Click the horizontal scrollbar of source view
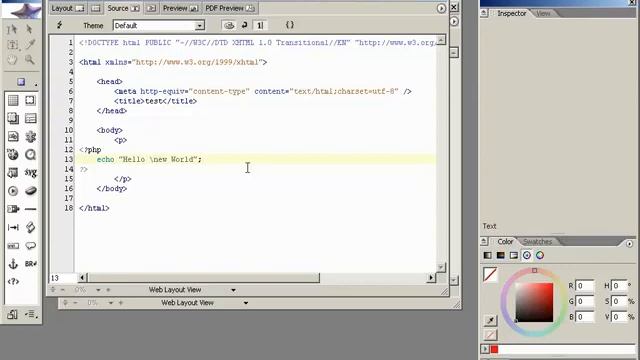Screen dimensions: 640x360 tap(256, 278)
